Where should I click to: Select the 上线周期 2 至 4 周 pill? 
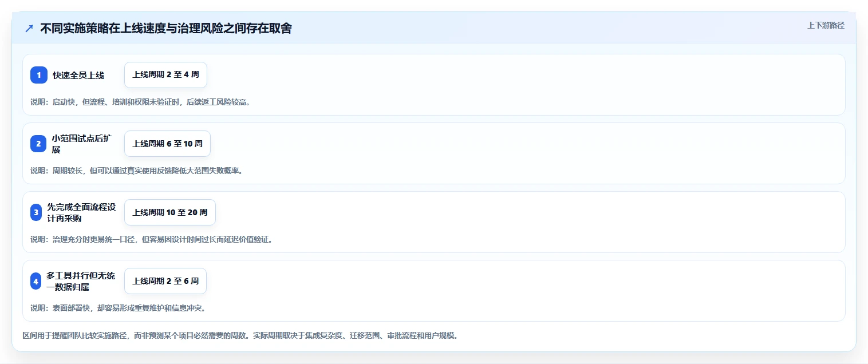point(165,75)
